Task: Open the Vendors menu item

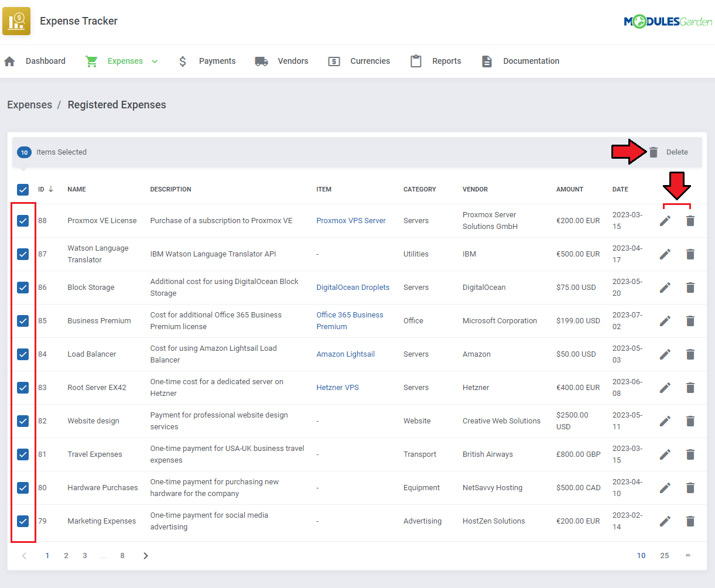Action: pyautogui.click(x=293, y=61)
